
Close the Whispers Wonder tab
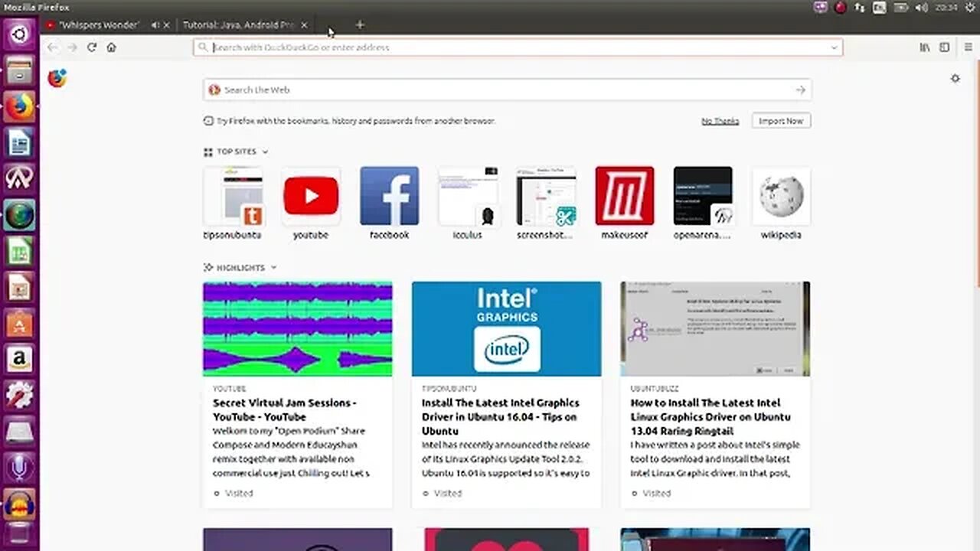166,25
